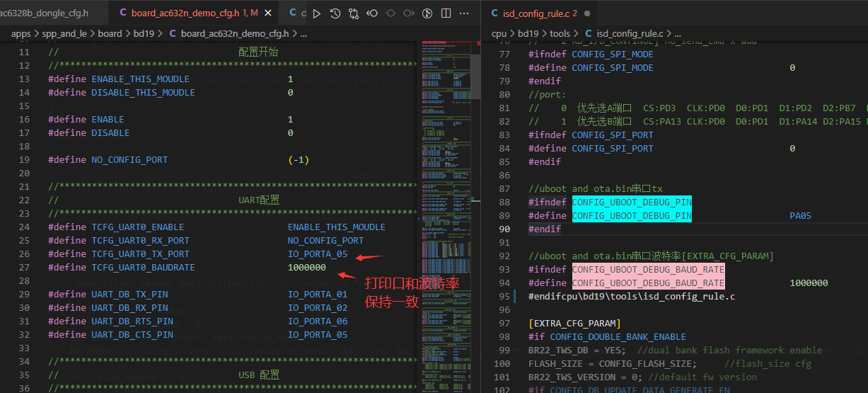
Task: Click CONFIG_SPI_PORT define on line 83
Action: click(613, 135)
